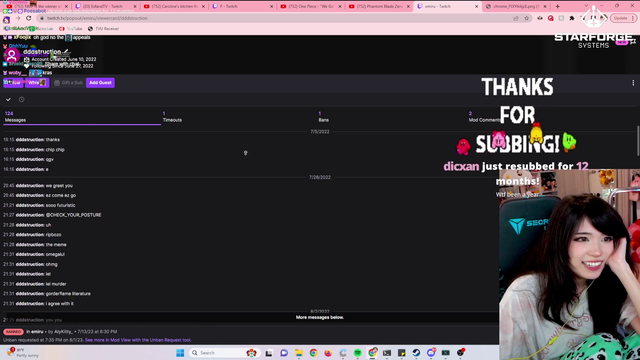Share this page from the address bar

(x=516, y=18)
